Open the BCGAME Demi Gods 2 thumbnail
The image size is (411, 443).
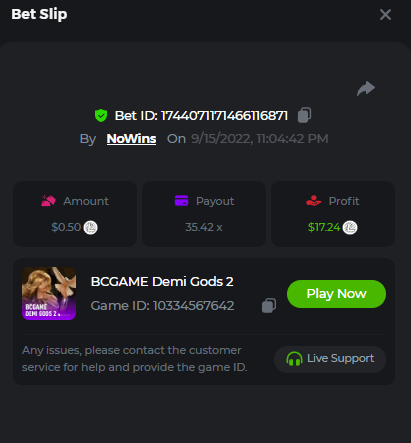tap(49, 293)
